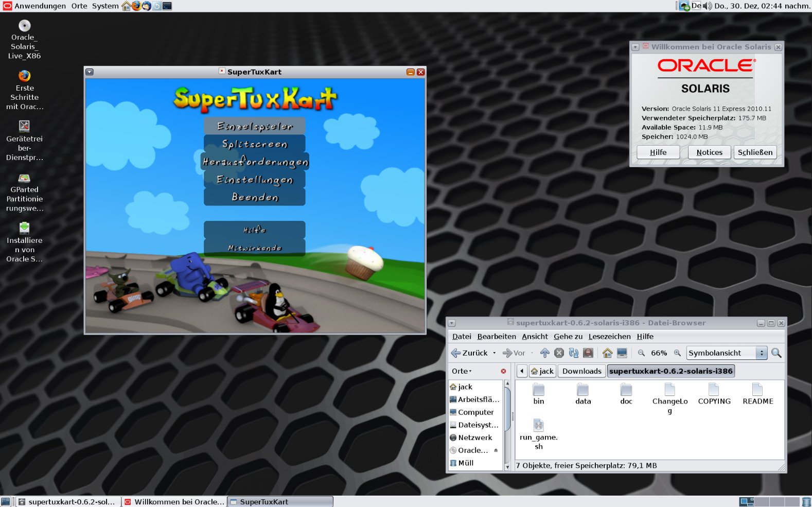The width and height of the screenshot is (812, 507).
Task: Select Netzwerk in Orte sidebar
Action: [x=475, y=438]
